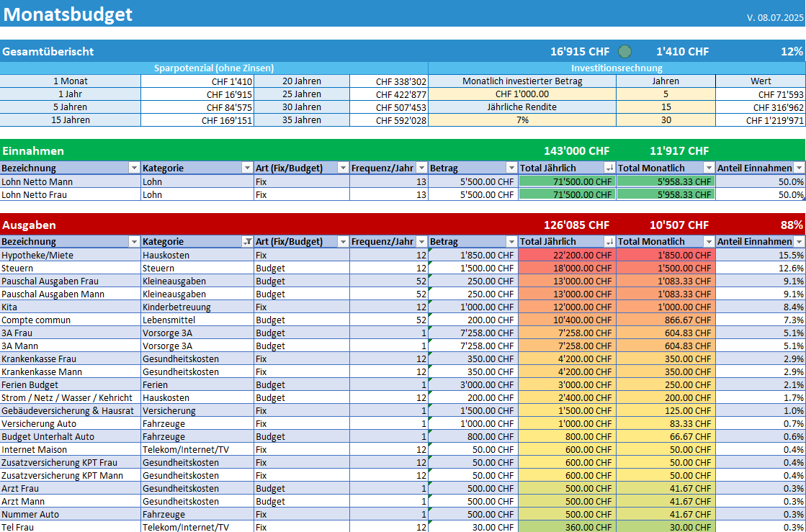Select the Hypotheke/Miete cell
Screen dimensions: 806x532
[x=71, y=256]
